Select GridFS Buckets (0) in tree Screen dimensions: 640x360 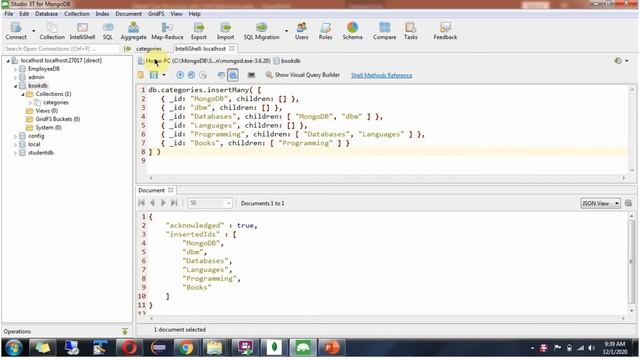click(58, 119)
